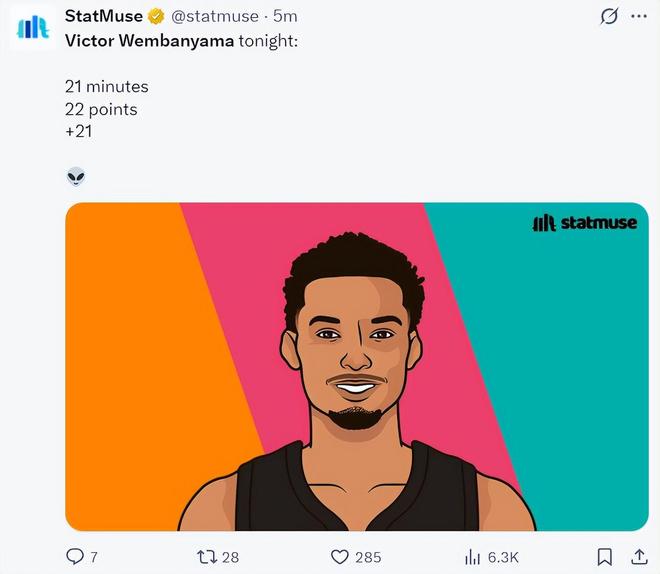Viewport: 660px width, 574px height.
Task: Expand the share post options
Action: coord(639,557)
